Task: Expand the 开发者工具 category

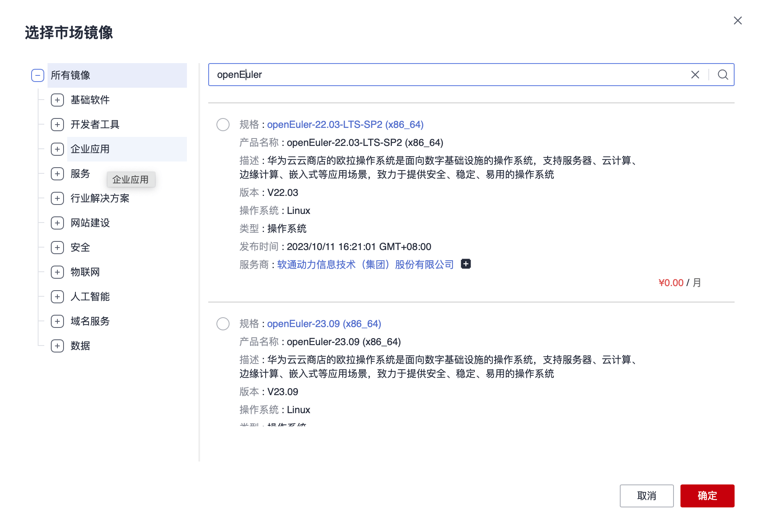Action: click(x=57, y=125)
